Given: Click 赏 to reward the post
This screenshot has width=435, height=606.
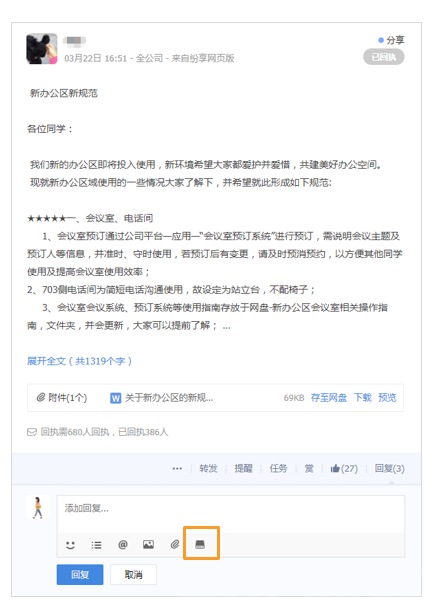Looking at the screenshot, I should (309, 468).
